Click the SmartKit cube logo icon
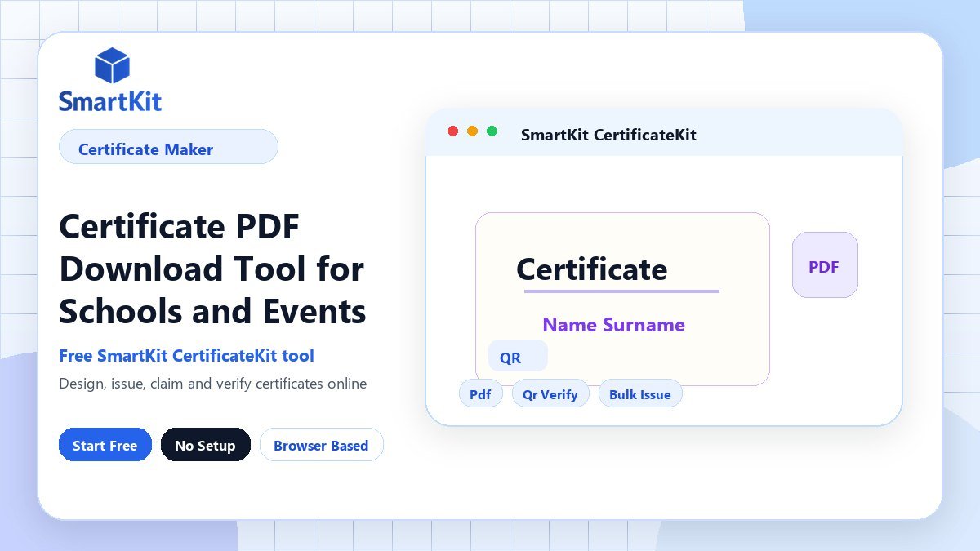The image size is (980, 551). pyautogui.click(x=112, y=65)
